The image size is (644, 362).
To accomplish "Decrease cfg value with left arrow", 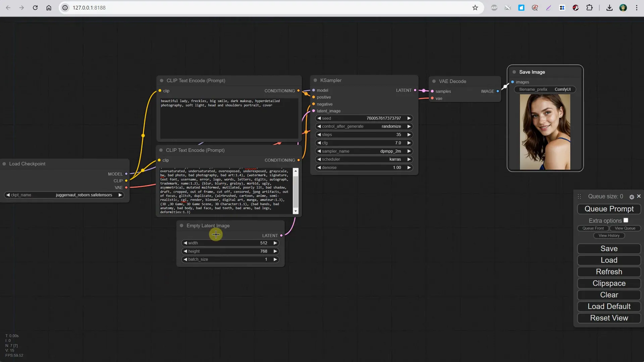I will click(319, 143).
